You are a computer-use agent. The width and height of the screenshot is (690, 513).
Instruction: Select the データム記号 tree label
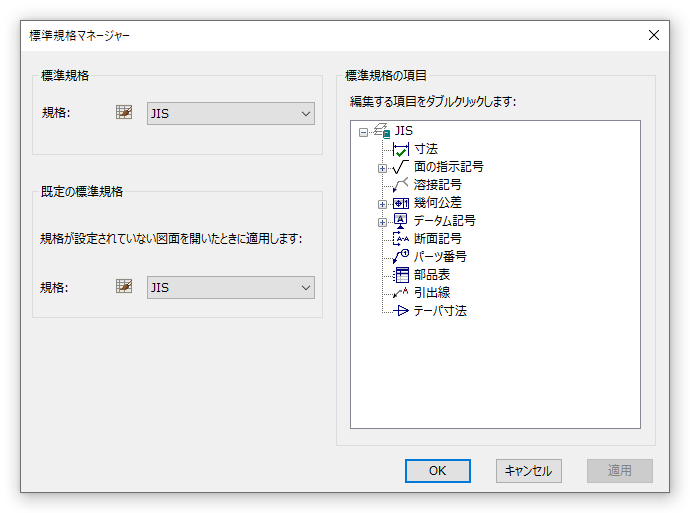pyautogui.click(x=444, y=221)
